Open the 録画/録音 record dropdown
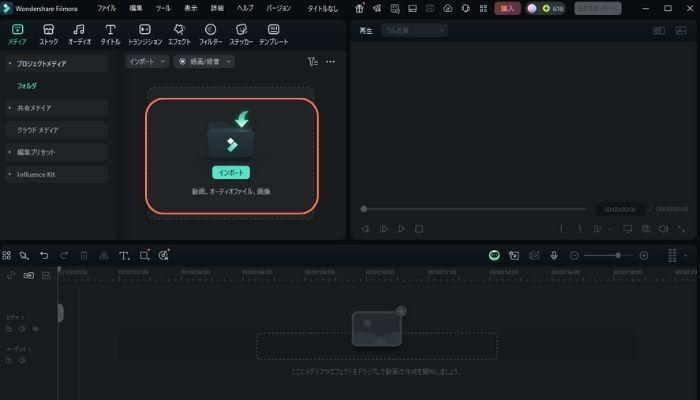Image resolution: width=700 pixels, height=400 pixels. click(204, 62)
